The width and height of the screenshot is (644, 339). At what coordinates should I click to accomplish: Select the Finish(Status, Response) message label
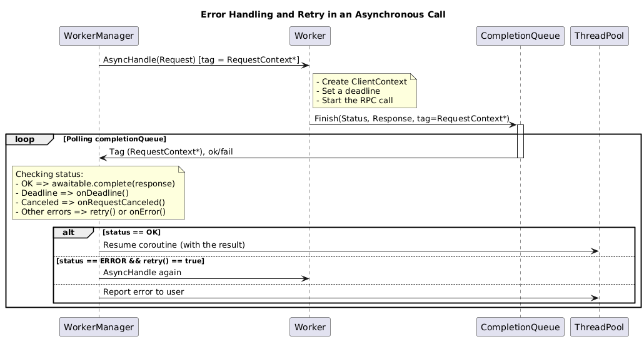(411, 118)
